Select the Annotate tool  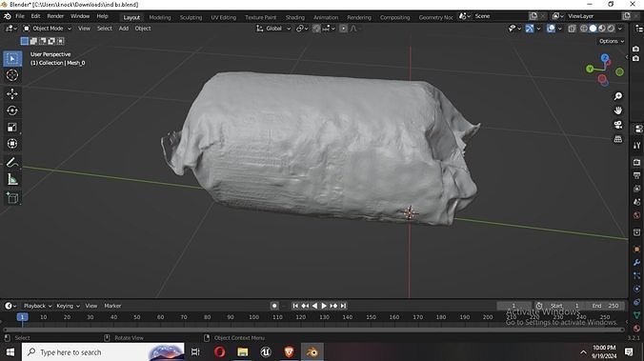coord(12,163)
